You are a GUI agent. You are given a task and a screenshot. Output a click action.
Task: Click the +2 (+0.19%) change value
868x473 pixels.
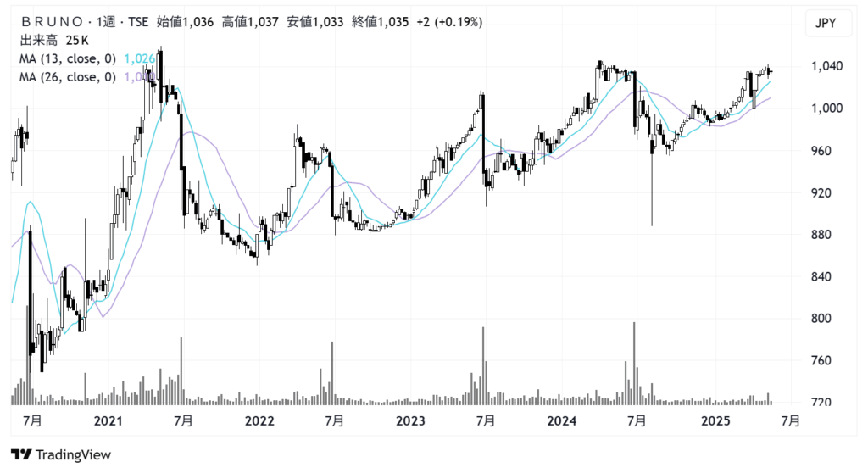tap(449, 21)
